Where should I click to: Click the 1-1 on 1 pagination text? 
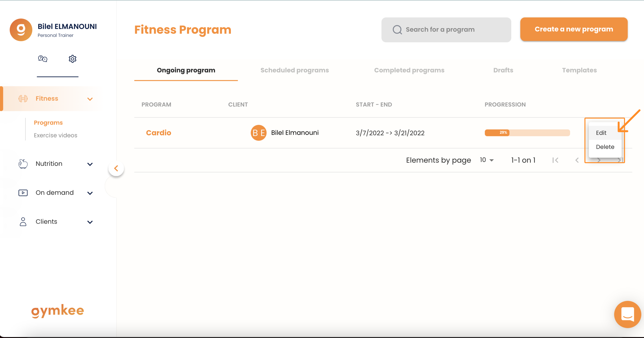[x=523, y=160]
